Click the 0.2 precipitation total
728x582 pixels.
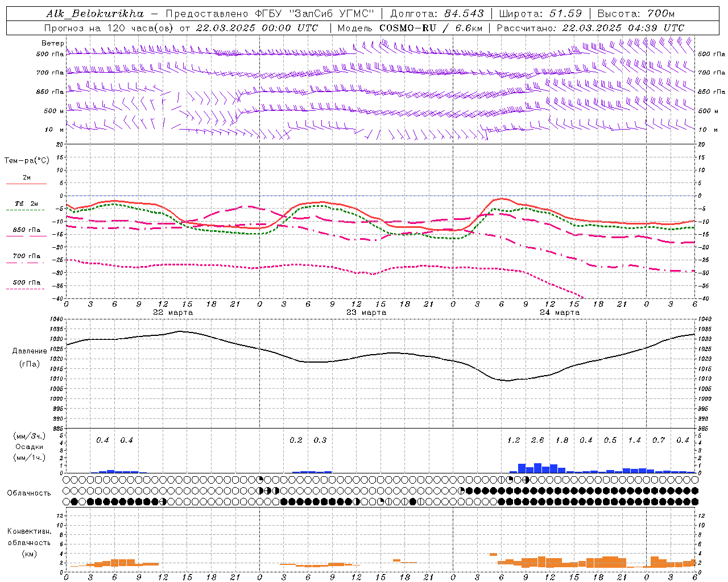(x=296, y=440)
